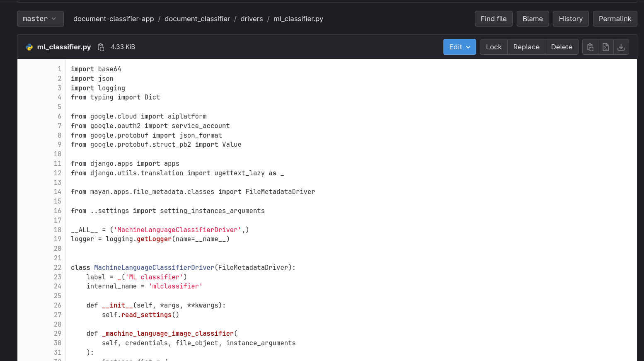
Task: Click line number 14
Action: pyautogui.click(x=58, y=192)
